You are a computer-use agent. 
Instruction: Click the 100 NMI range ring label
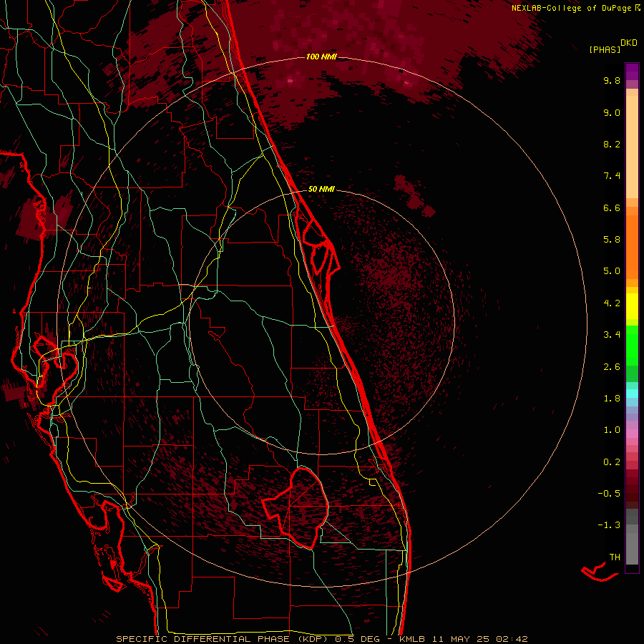(321, 57)
